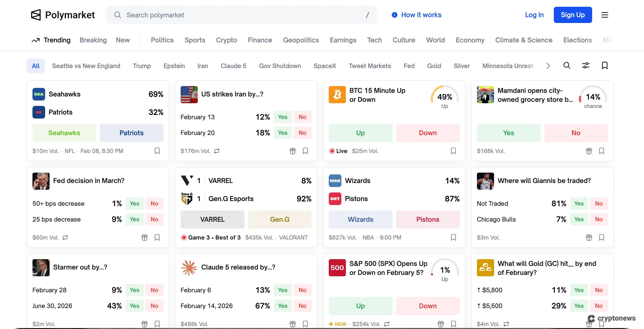Click the Sign Up button
The width and height of the screenshot is (644, 329).
click(x=573, y=15)
